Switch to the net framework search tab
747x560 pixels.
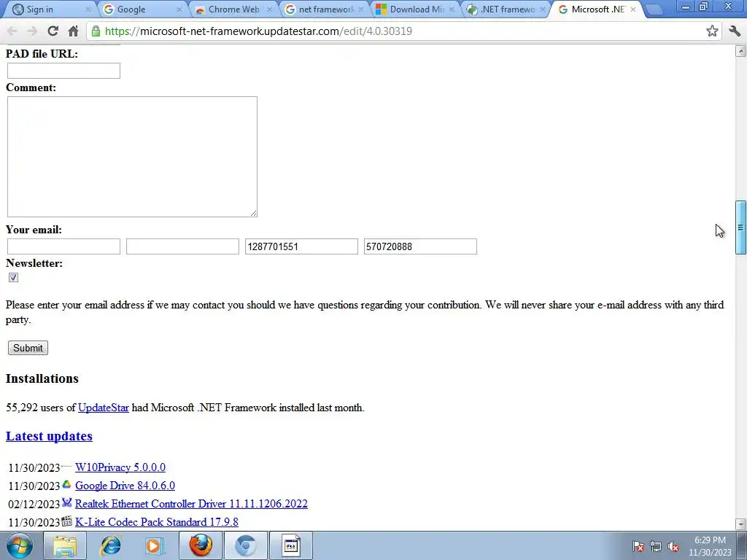click(325, 9)
